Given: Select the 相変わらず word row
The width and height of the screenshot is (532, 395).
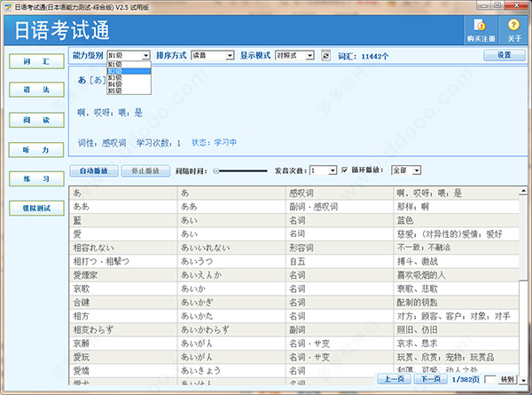Looking at the screenshot, I should (x=294, y=330).
